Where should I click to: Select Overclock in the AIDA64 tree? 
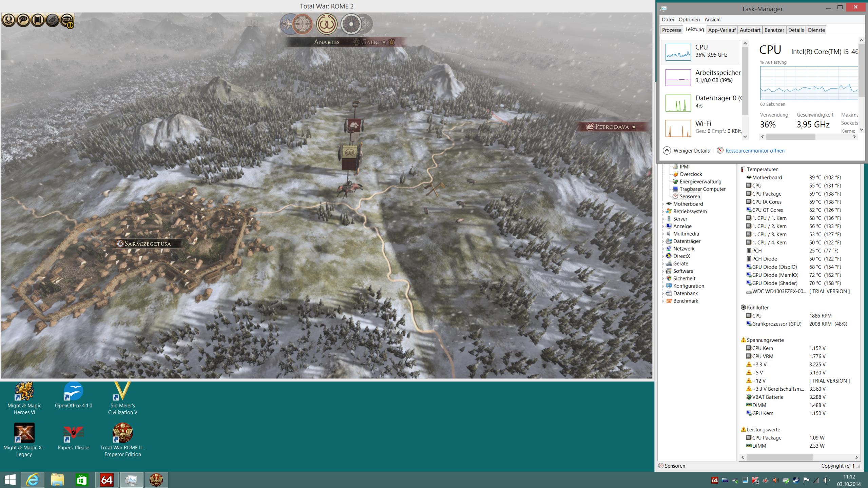coord(691,174)
